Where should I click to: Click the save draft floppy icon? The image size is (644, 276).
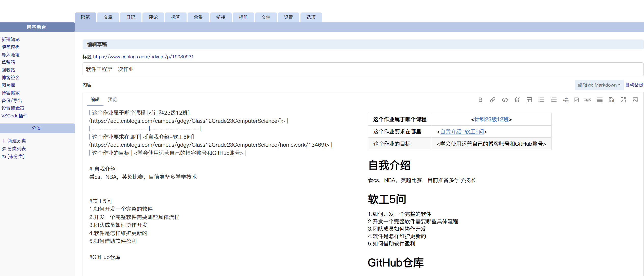[x=611, y=100]
